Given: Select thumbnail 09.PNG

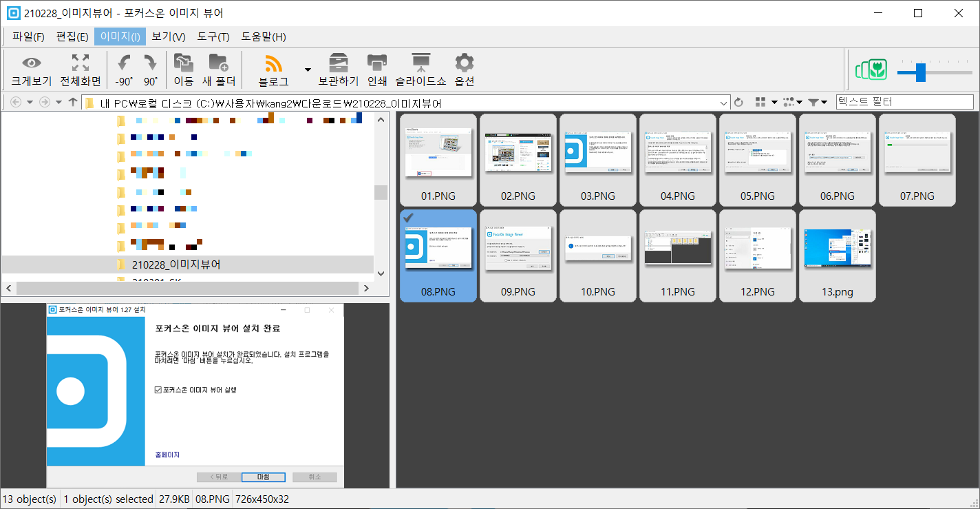Looking at the screenshot, I should (x=518, y=256).
